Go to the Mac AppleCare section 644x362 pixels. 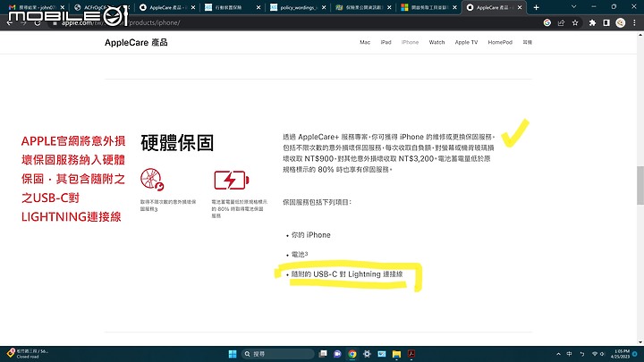pyautogui.click(x=365, y=42)
